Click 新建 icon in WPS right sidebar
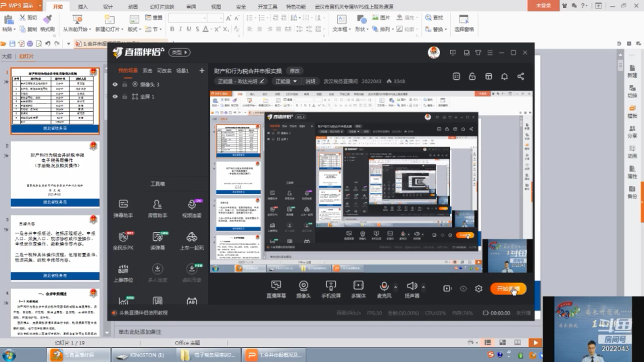 pyautogui.click(x=632, y=71)
